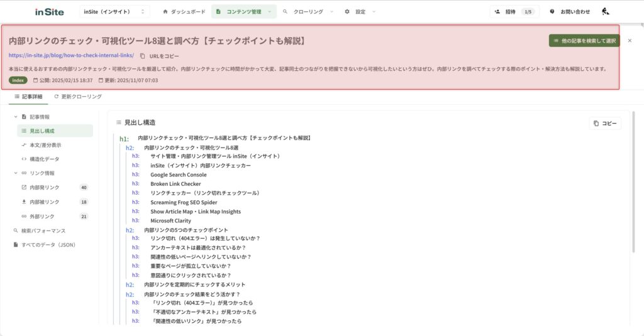Click URLをコピー

[164, 56]
